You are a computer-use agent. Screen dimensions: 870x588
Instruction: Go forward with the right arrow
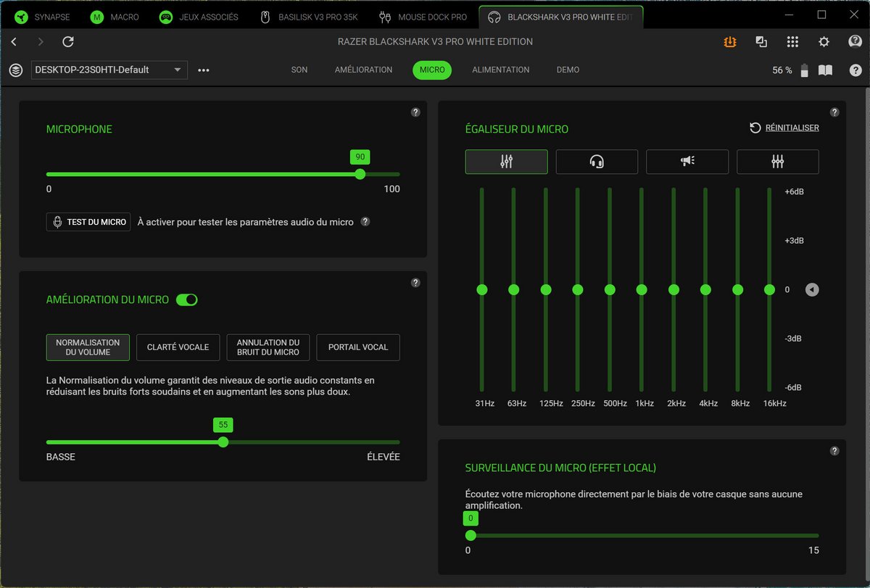pyautogui.click(x=41, y=42)
